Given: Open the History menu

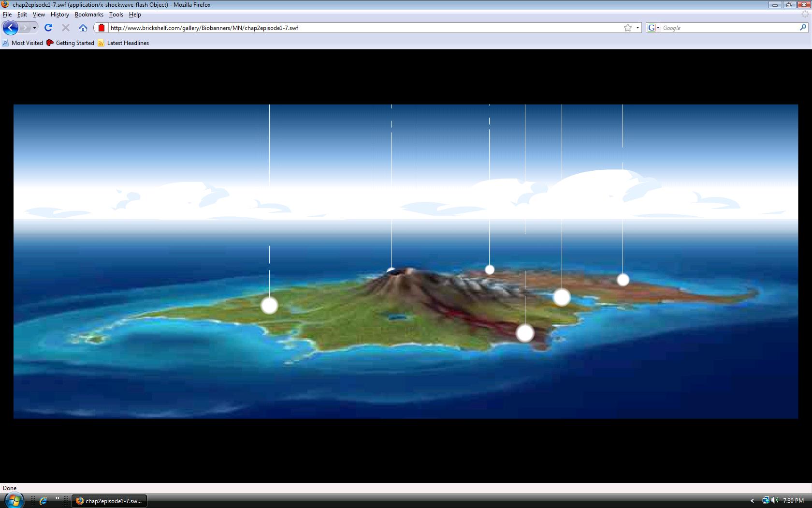Looking at the screenshot, I should coord(60,15).
